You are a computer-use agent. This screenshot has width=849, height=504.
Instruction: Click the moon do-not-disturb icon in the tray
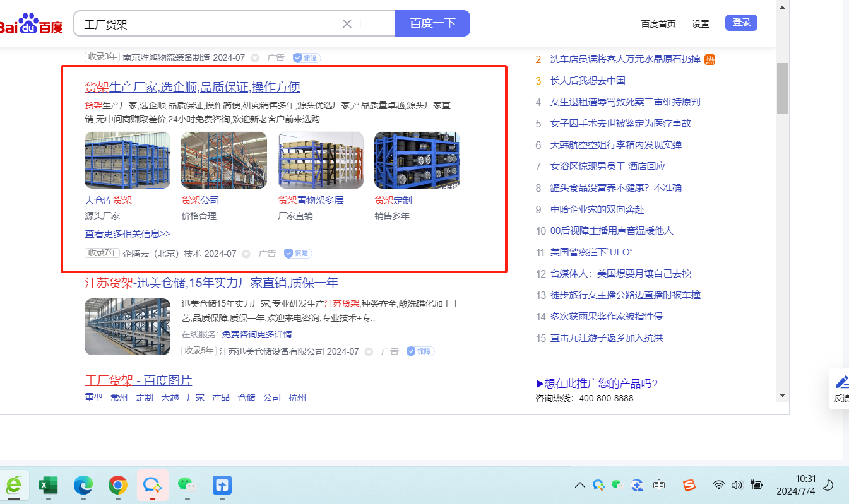(829, 485)
